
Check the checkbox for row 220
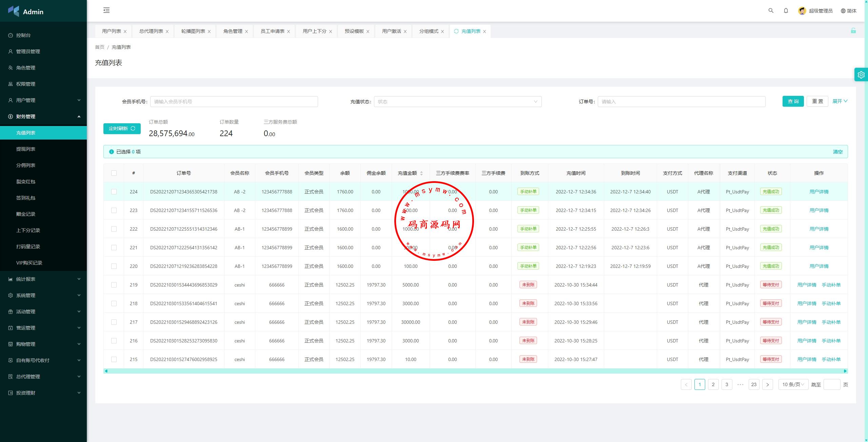click(114, 266)
